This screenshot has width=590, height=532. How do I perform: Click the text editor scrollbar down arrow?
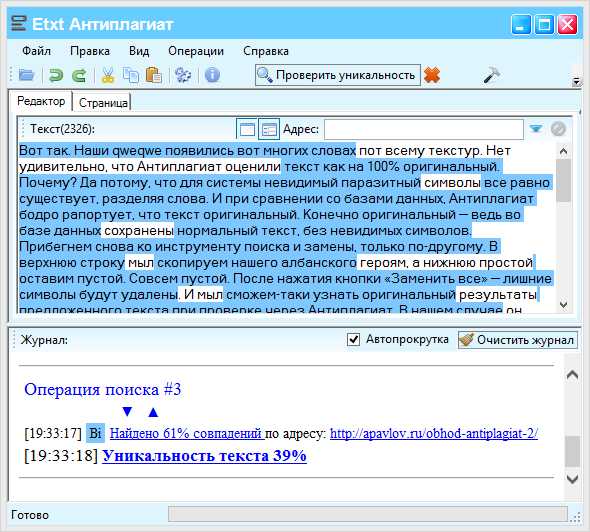(x=563, y=304)
